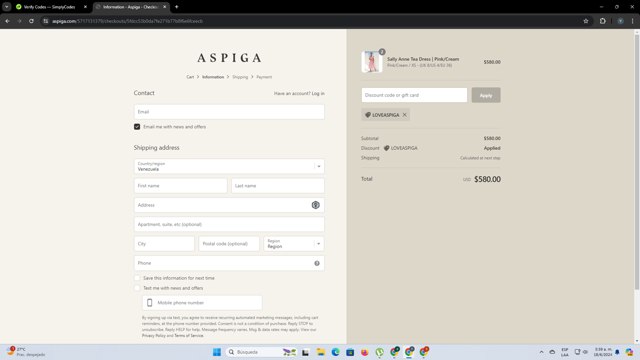Reload the checkout page
The height and width of the screenshot is (360, 640).
[x=31, y=21]
